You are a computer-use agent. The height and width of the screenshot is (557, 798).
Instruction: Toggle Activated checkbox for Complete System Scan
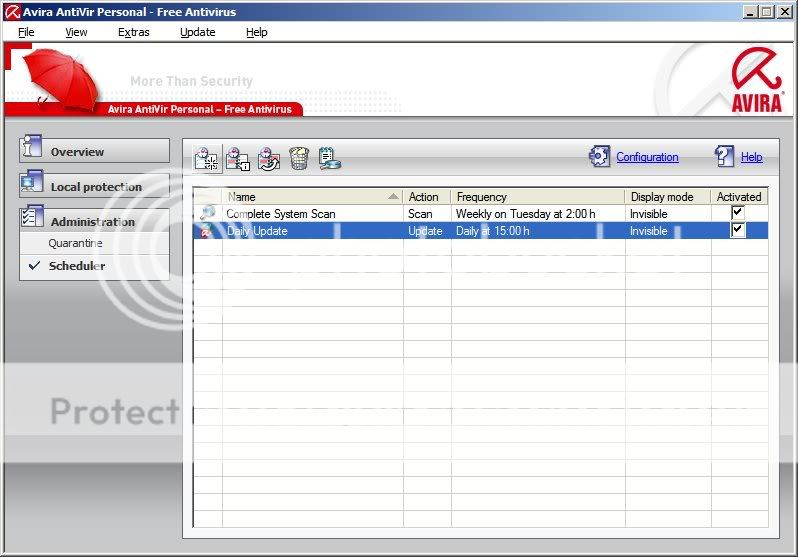737,212
